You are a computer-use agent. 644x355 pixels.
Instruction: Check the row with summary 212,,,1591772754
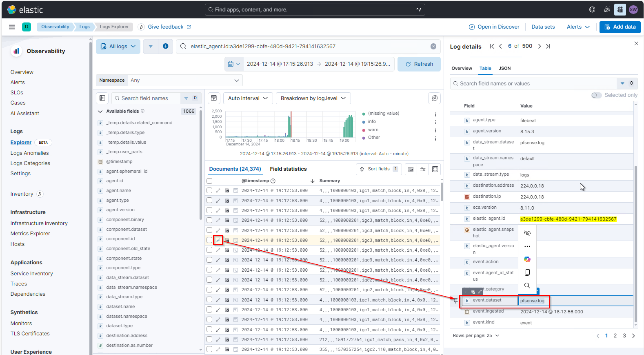point(209,339)
